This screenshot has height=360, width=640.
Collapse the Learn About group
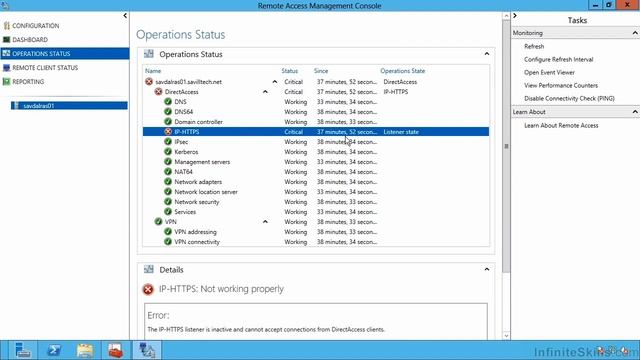point(635,112)
